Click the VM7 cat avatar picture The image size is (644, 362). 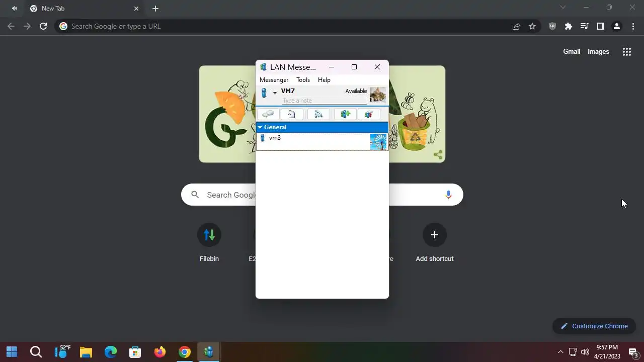tap(378, 95)
